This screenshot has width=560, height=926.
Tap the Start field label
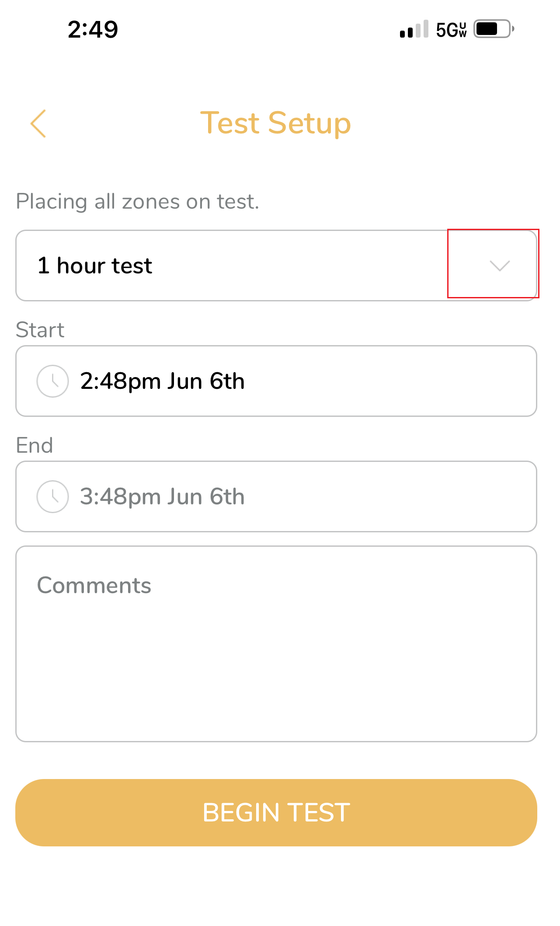point(40,330)
